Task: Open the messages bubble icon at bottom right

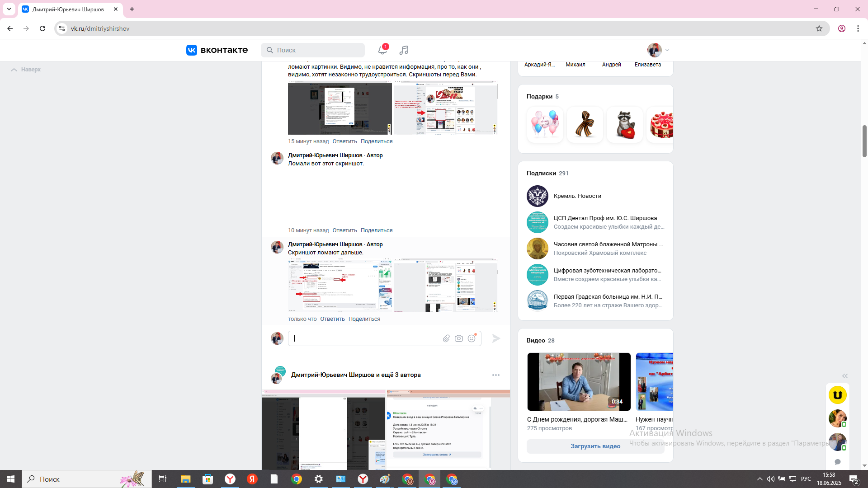Action: (838, 462)
